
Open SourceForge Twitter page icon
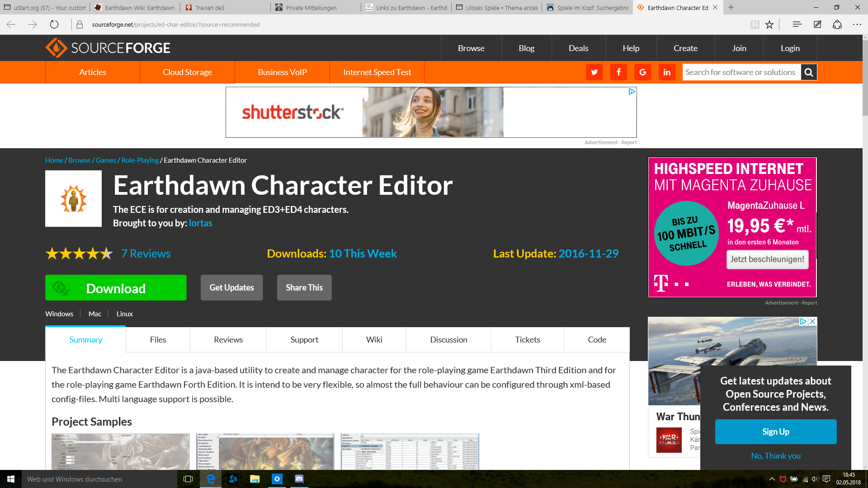click(x=594, y=72)
